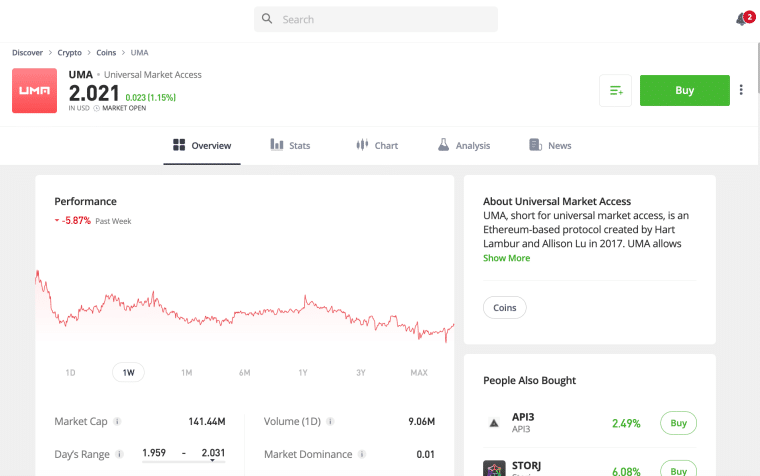Click the Volume (1D) info icon
Image resolution: width=760 pixels, height=476 pixels.
point(331,421)
